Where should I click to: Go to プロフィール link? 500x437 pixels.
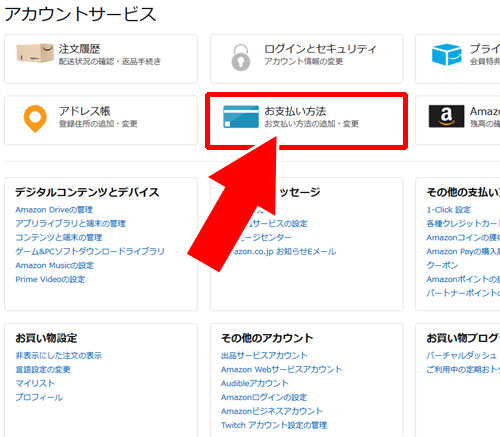[x=39, y=397]
